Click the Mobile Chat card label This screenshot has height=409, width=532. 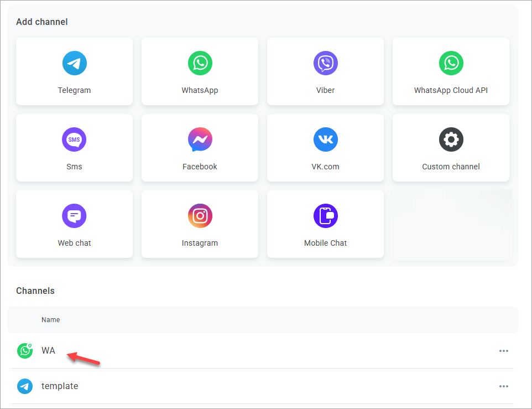325,243
